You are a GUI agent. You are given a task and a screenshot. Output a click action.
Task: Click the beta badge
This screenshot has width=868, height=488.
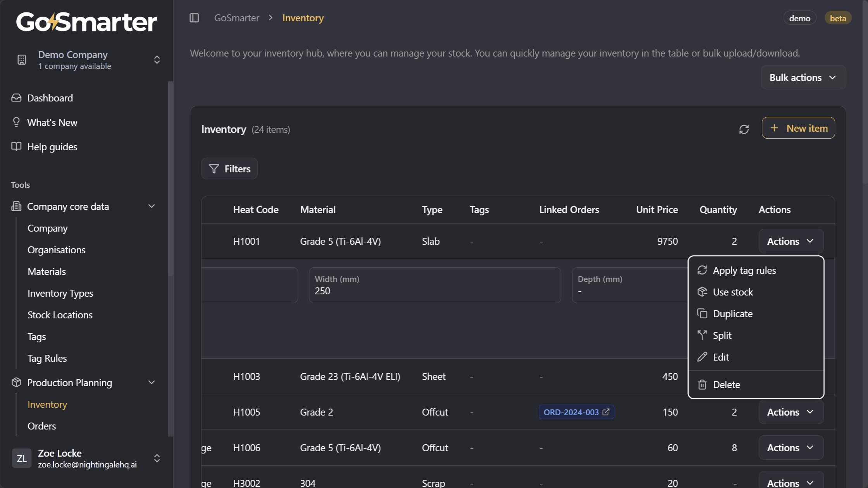tap(838, 18)
